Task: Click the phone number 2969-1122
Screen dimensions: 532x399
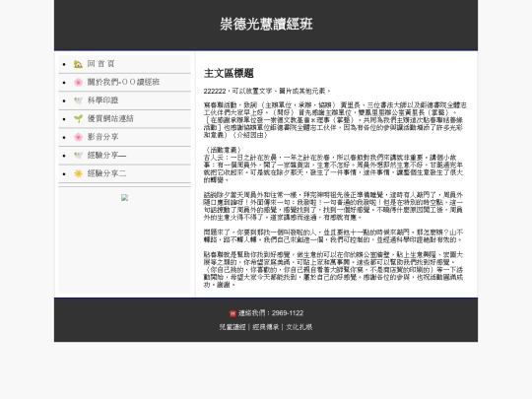Action: click(x=288, y=313)
